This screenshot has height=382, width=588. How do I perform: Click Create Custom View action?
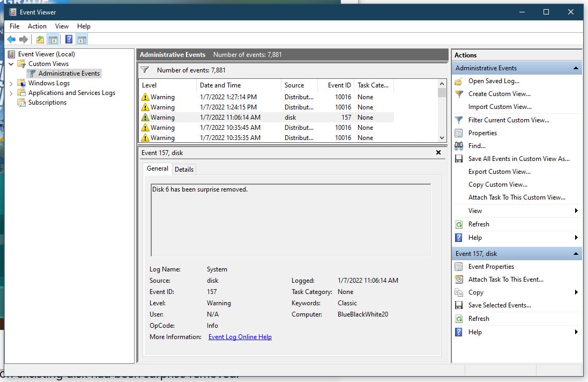(x=500, y=94)
